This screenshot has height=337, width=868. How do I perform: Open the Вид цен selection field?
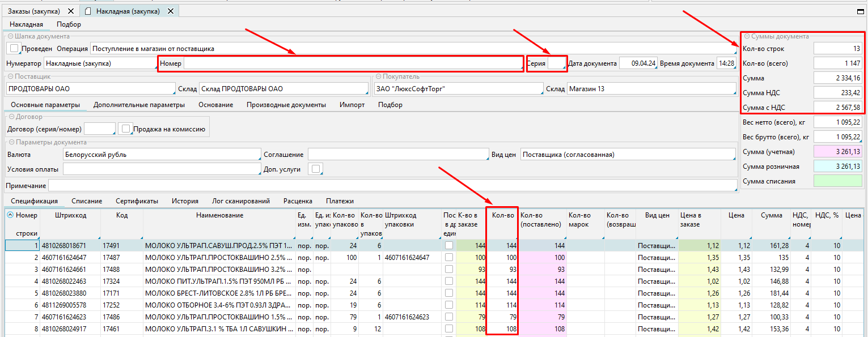[628, 155]
